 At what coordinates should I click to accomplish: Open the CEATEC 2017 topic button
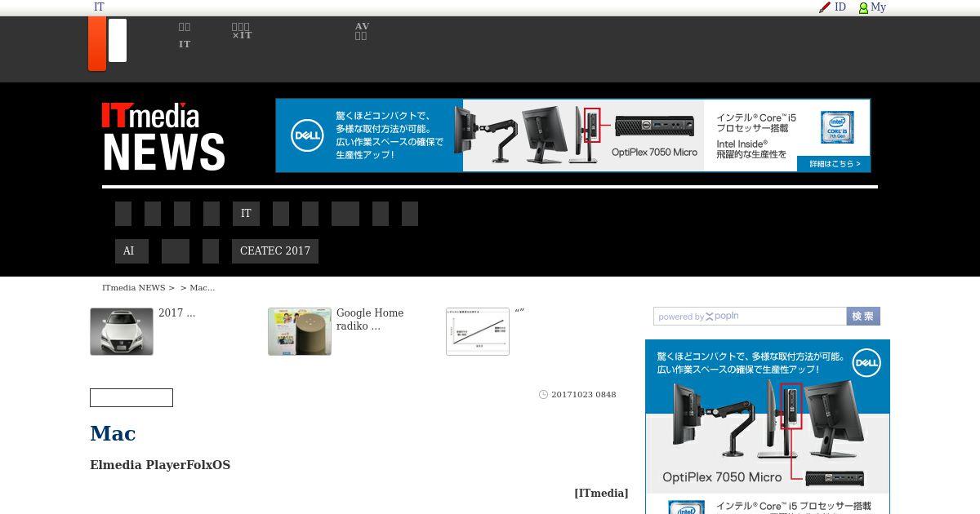(275, 251)
